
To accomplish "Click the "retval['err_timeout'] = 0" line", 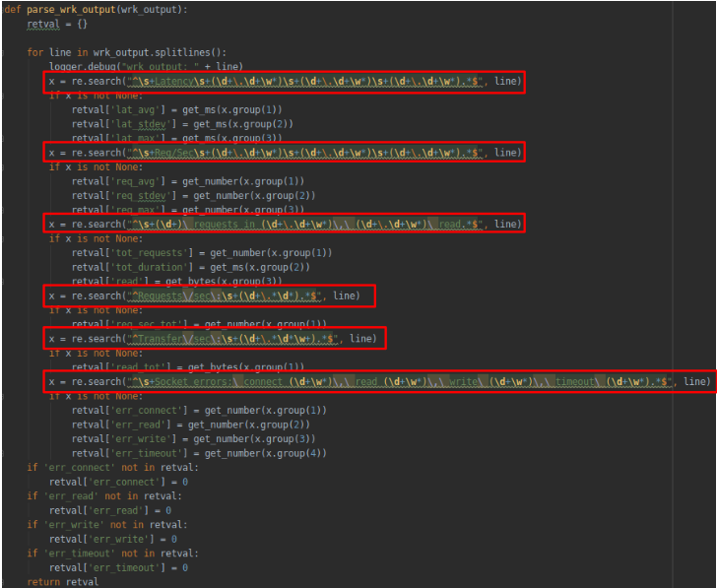I will [118, 568].
